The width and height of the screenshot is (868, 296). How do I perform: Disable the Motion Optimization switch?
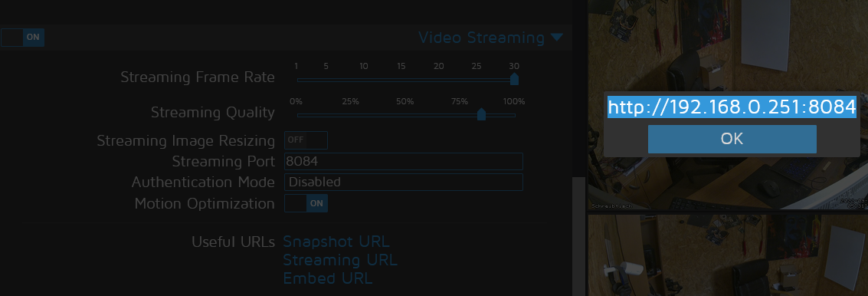pos(306,203)
